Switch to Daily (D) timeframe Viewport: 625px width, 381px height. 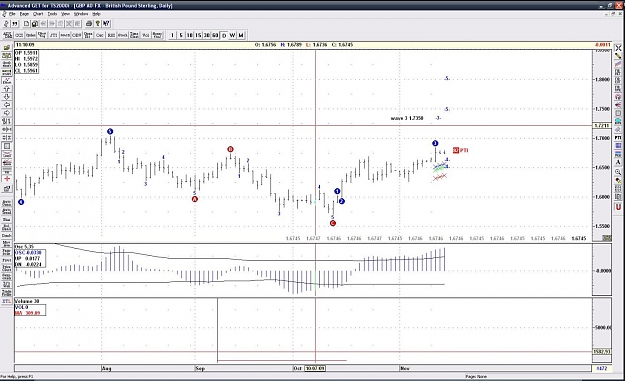[224, 35]
